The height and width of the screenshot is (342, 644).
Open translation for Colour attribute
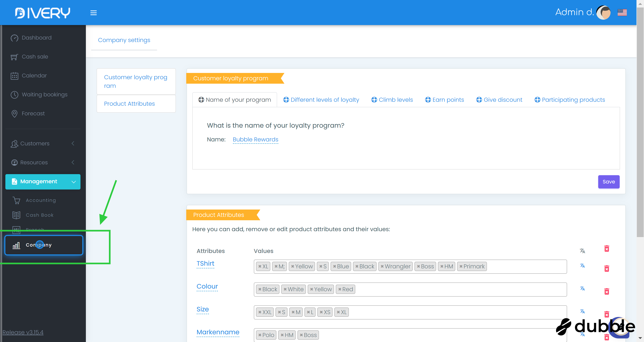click(582, 289)
